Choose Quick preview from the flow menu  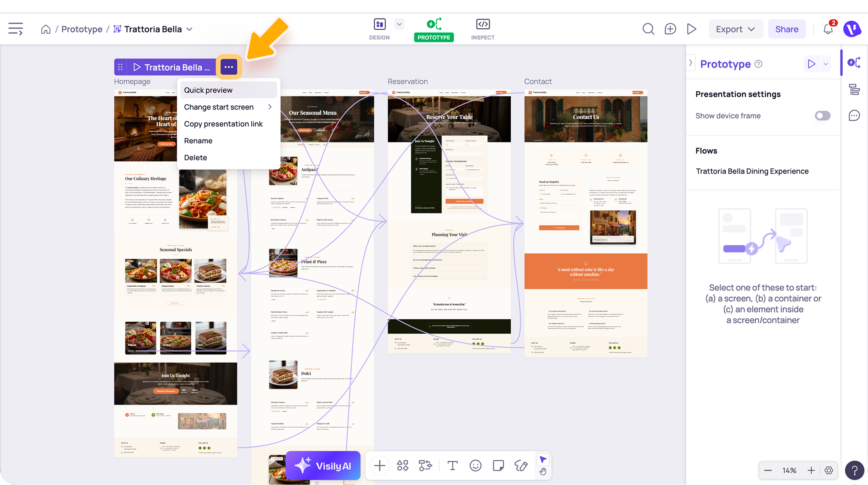tap(228, 90)
